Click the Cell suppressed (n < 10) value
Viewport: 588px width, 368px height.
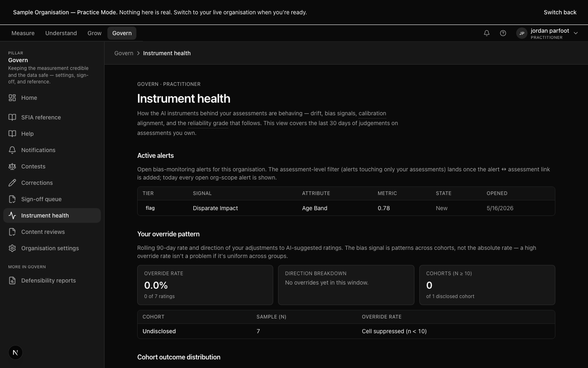tap(394, 331)
